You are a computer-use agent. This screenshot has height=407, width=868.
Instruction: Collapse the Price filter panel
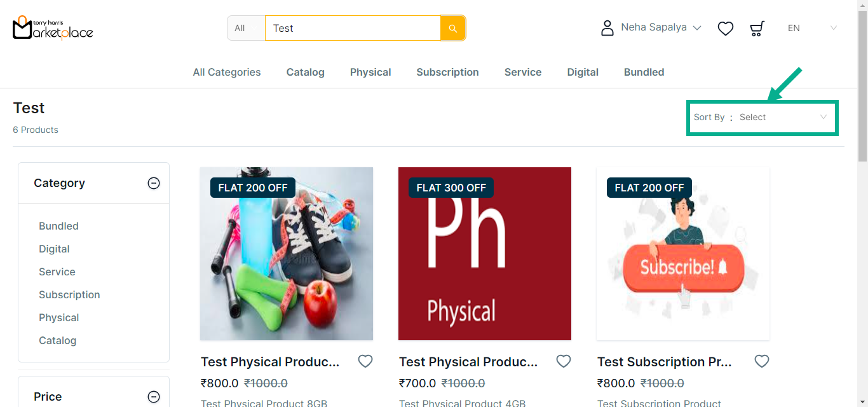tap(153, 397)
